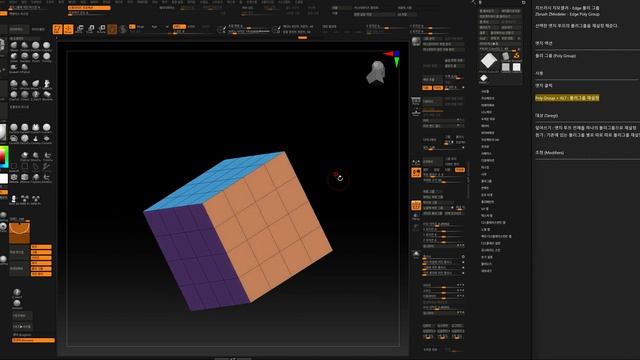Click the wide orange BPR button at bottom left
The height and width of the screenshot is (360, 640).
pos(33,340)
